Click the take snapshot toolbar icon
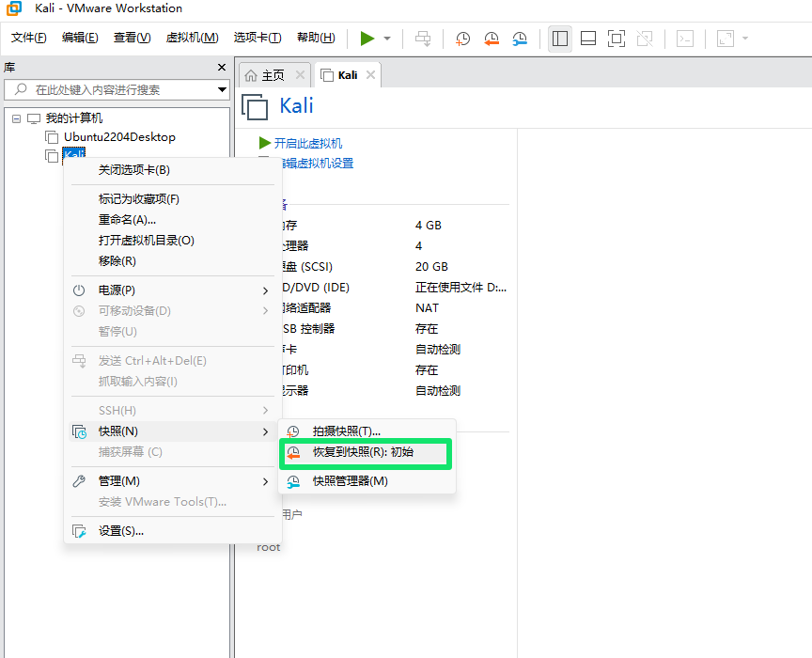This screenshot has height=658, width=812. coord(463,39)
